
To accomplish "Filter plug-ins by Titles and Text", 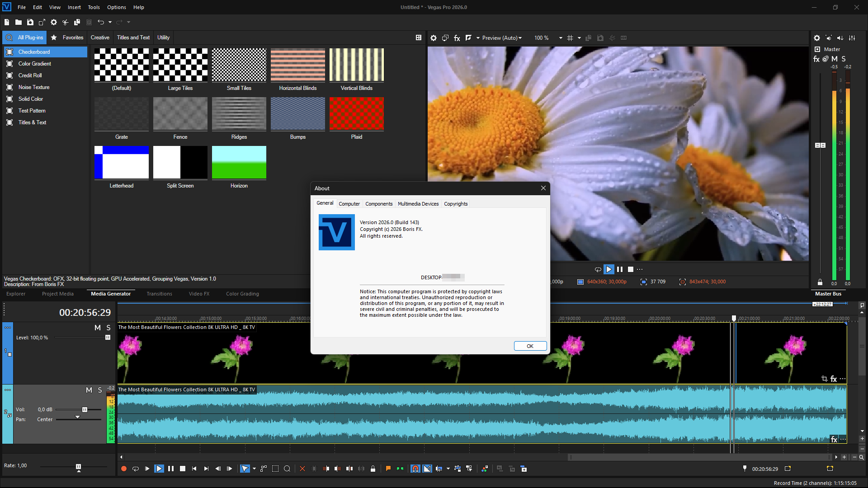I will [x=133, y=38].
